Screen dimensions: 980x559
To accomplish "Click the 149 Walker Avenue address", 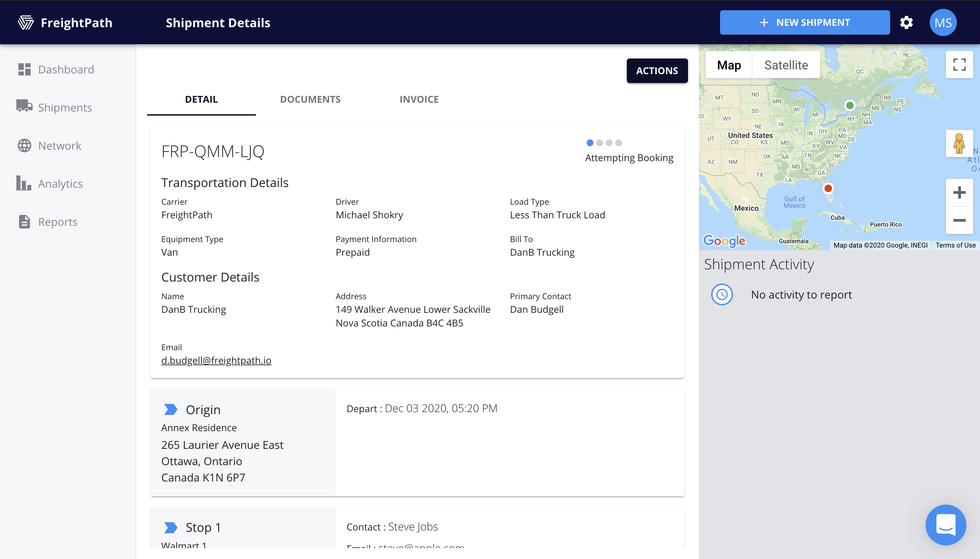I will pos(413,316).
